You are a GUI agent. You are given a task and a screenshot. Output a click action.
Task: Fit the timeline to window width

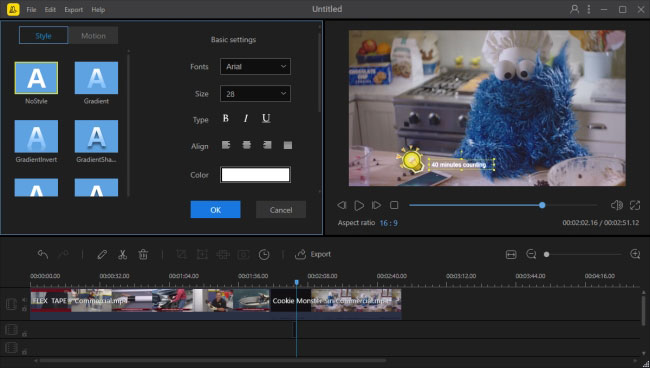click(511, 254)
